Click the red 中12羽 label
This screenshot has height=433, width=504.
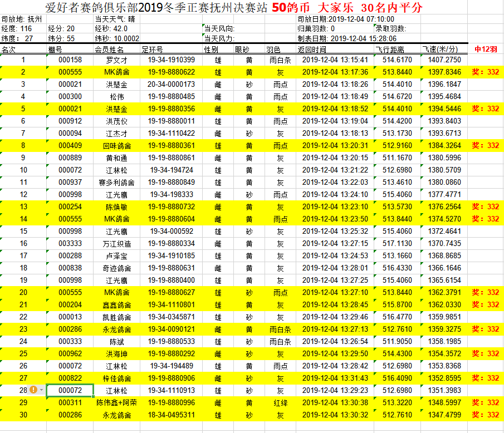(x=486, y=49)
